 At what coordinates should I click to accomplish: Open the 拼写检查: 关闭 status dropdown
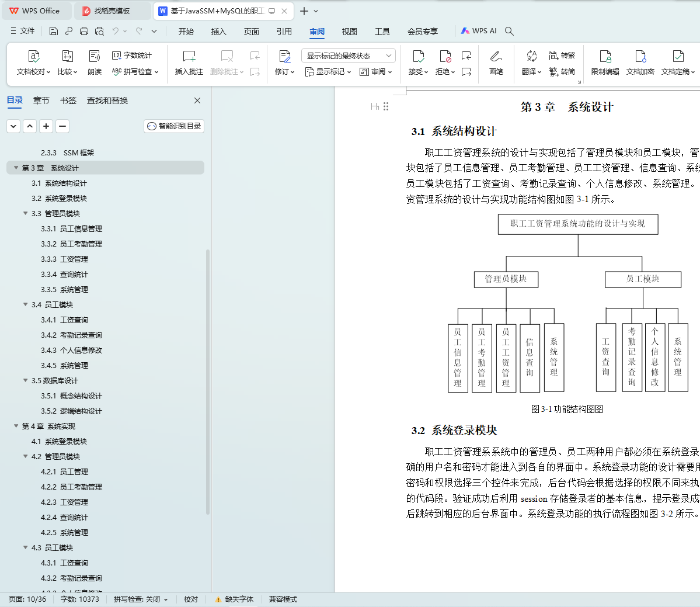point(141,599)
